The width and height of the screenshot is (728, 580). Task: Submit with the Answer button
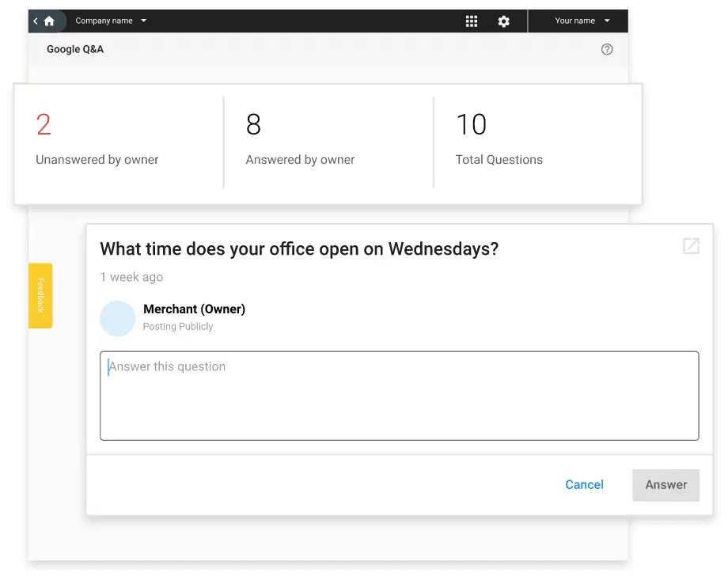pyautogui.click(x=665, y=485)
